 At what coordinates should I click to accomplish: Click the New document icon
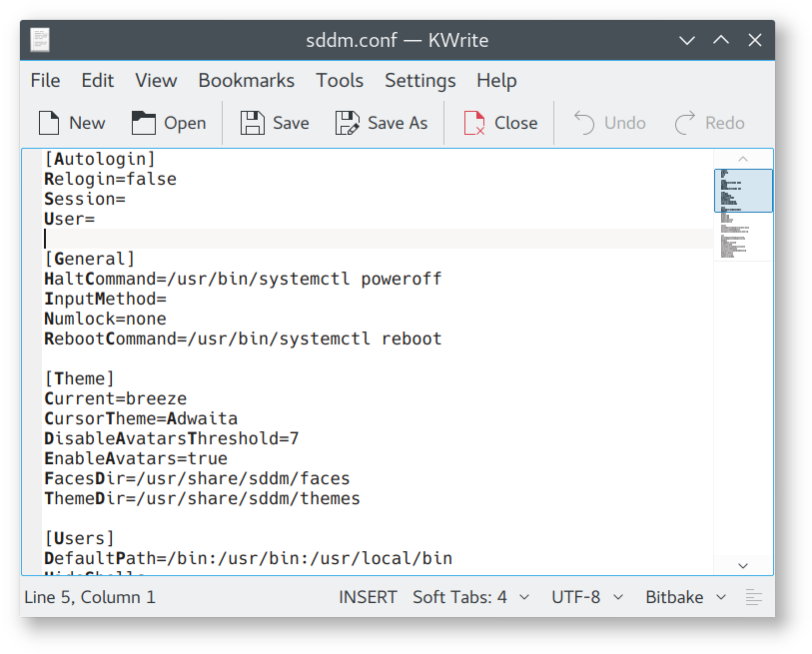click(49, 123)
